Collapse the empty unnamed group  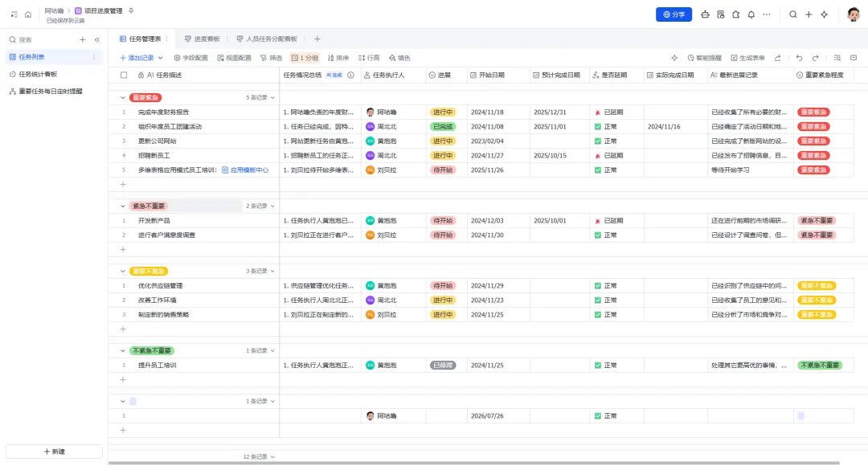[123, 401]
